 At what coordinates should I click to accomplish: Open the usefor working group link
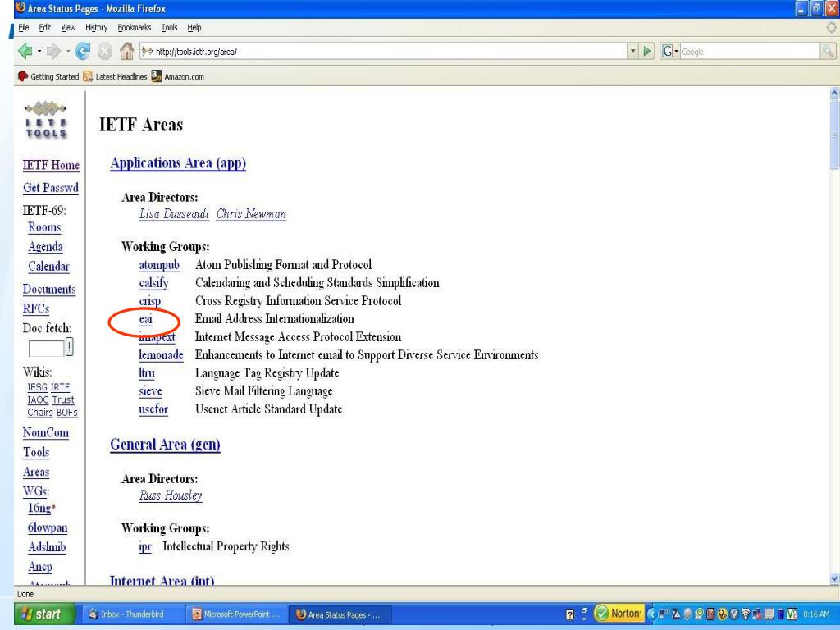pos(153,409)
